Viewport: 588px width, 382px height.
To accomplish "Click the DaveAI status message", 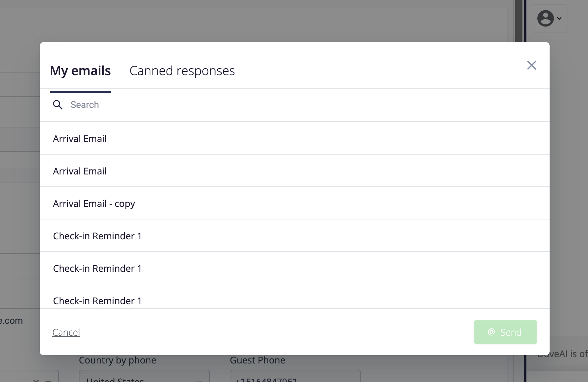I will pos(562,354).
